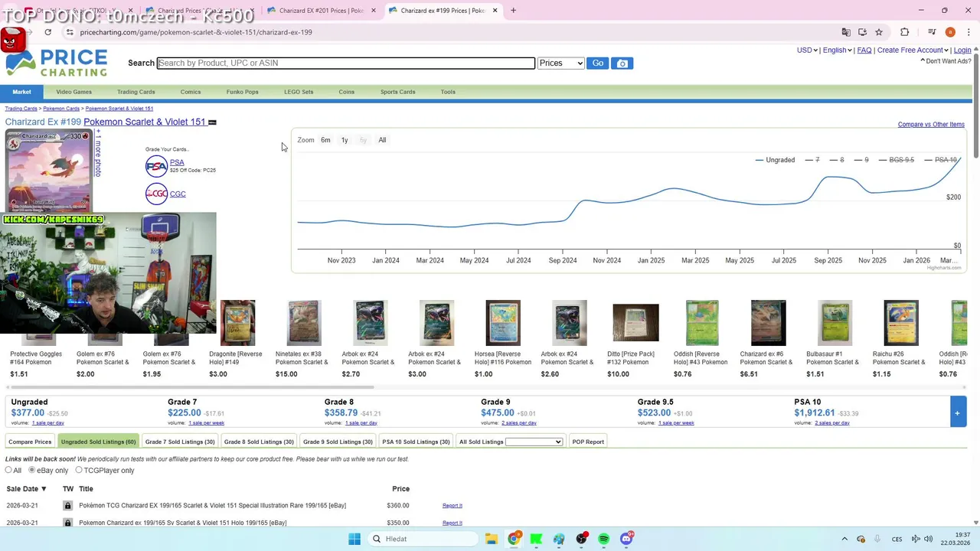Screen dimensions: 980x551
Task: Open the Trading Cards tab
Action: tap(136, 92)
